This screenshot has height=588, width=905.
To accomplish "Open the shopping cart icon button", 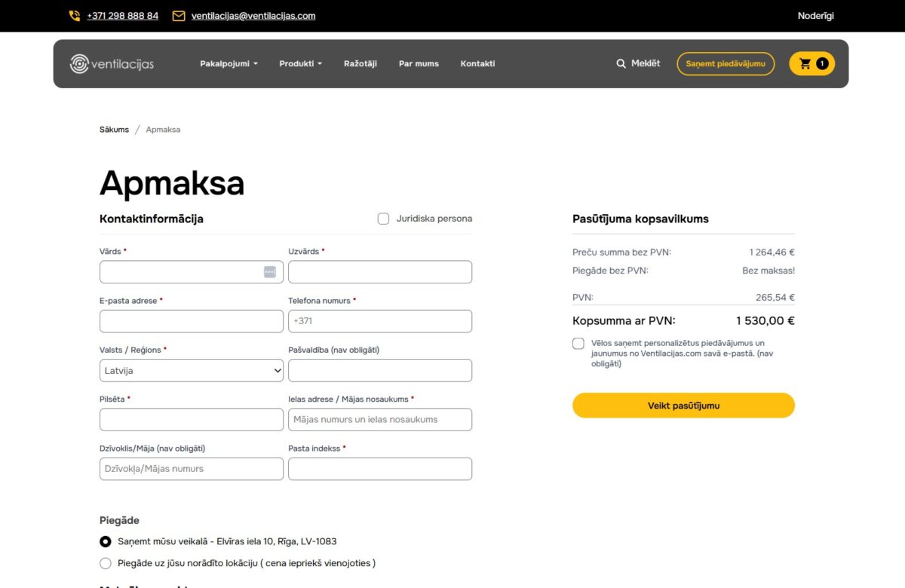I will click(x=812, y=64).
